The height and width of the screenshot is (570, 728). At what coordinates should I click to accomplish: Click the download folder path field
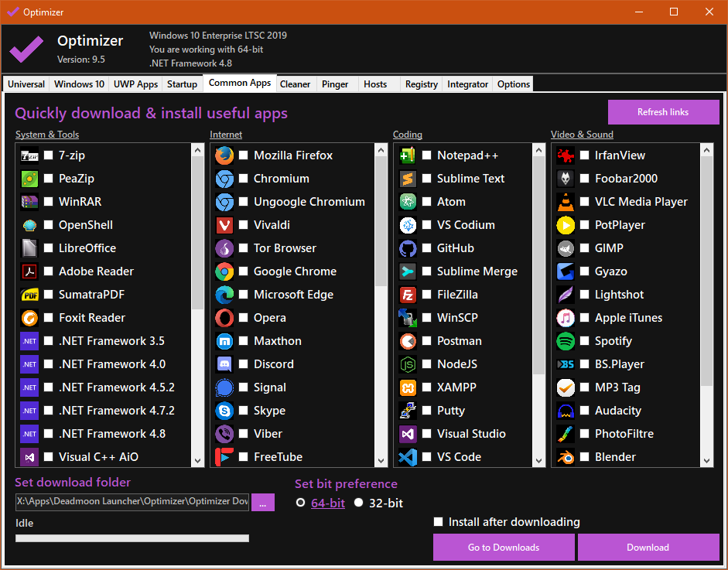[132, 502]
